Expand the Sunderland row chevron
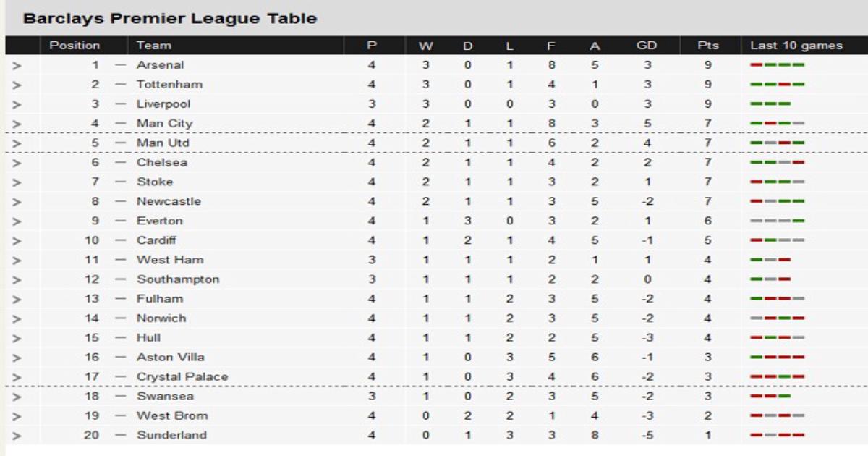The height and width of the screenshot is (456, 868). tap(17, 436)
